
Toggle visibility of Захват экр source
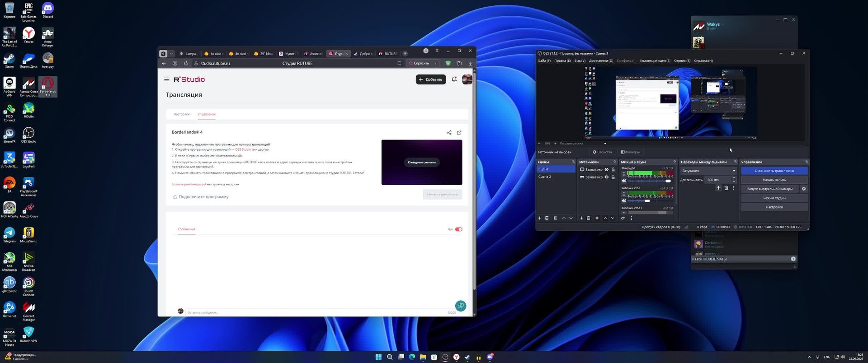607,170
